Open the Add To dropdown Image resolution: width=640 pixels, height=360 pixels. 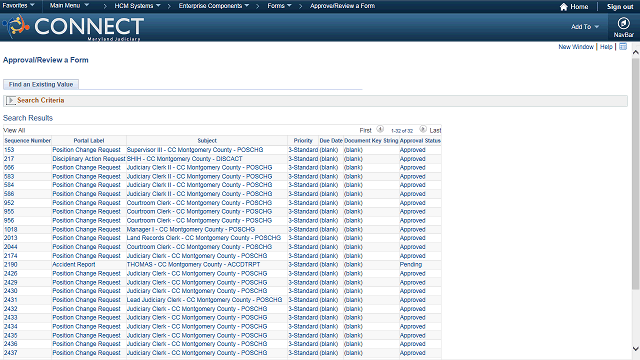(585, 27)
